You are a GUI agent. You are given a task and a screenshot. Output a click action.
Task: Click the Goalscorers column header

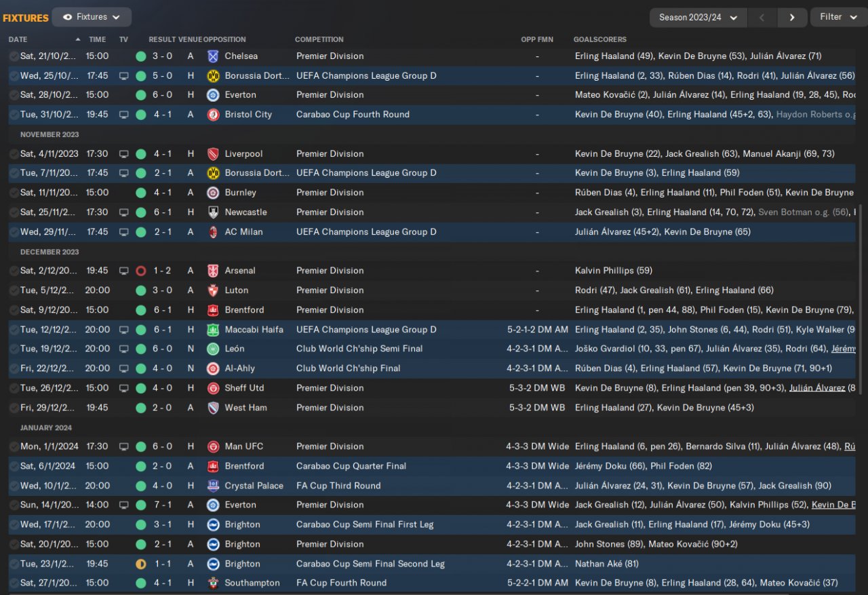pos(600,39)
